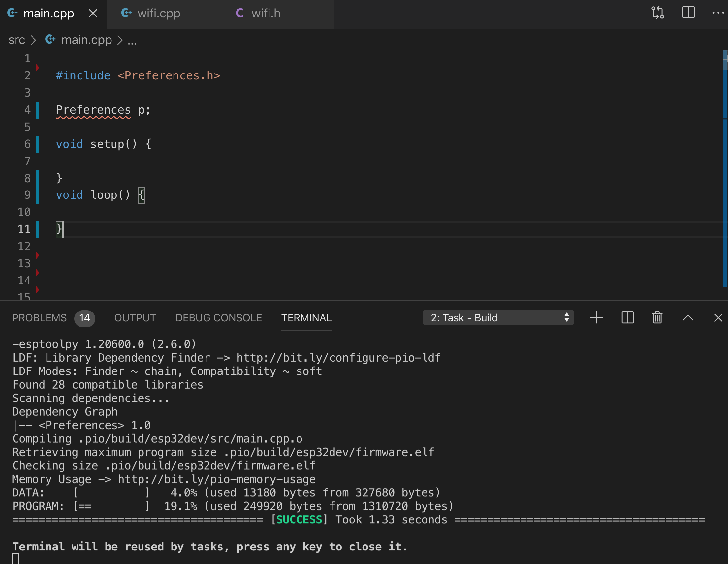Kill the terminal with the trash icon
The image size is (728, 564).
[657, 317]
